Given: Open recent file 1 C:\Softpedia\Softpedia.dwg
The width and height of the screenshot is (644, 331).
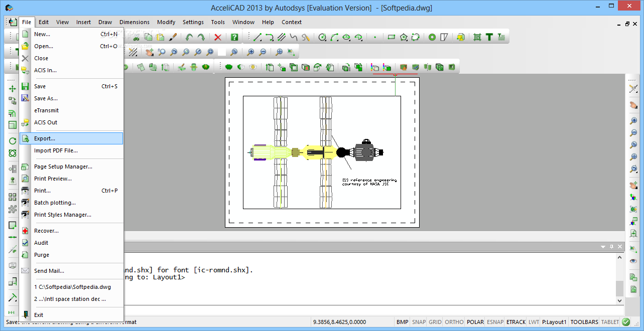Looking at the screenshot, I should point(71,287).
